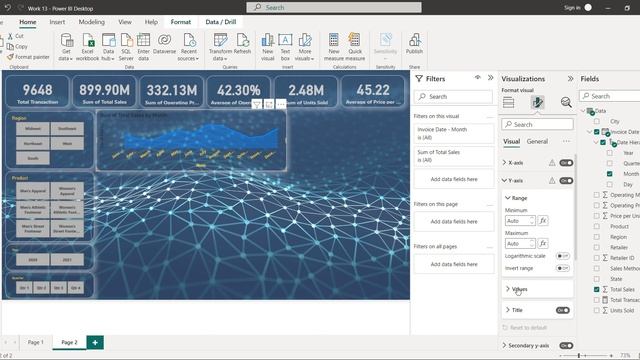Image resolution: width=640 pixels, height=360 pixels.
Task: Click the Filters pane search field
Action: pyautogui.click(x=453, y=97)
